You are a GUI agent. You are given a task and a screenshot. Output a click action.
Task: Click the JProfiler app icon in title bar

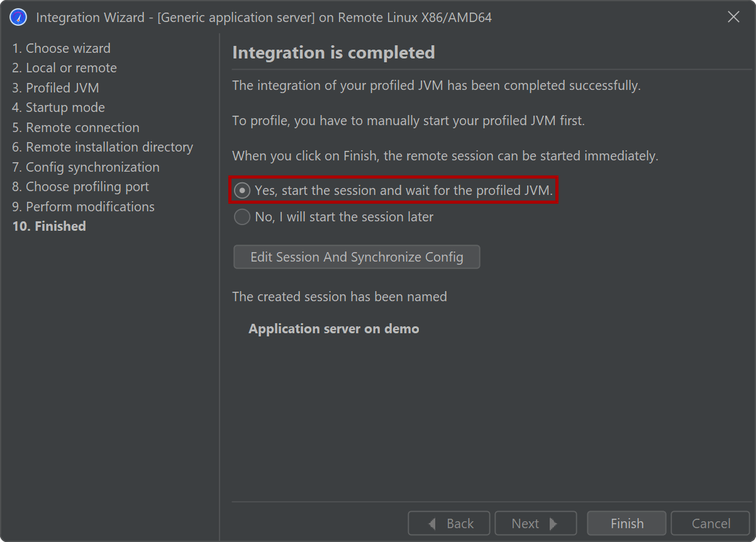pyautogui.click(x=18, y=18)
